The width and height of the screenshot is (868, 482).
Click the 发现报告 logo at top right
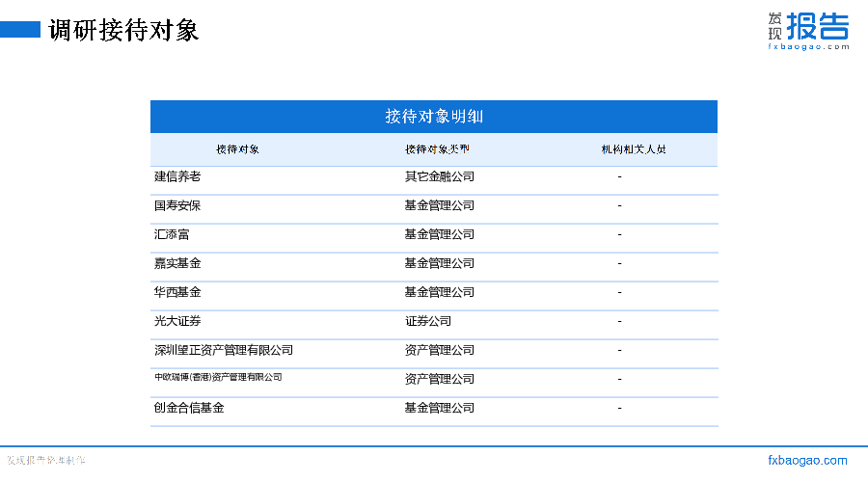808,31
